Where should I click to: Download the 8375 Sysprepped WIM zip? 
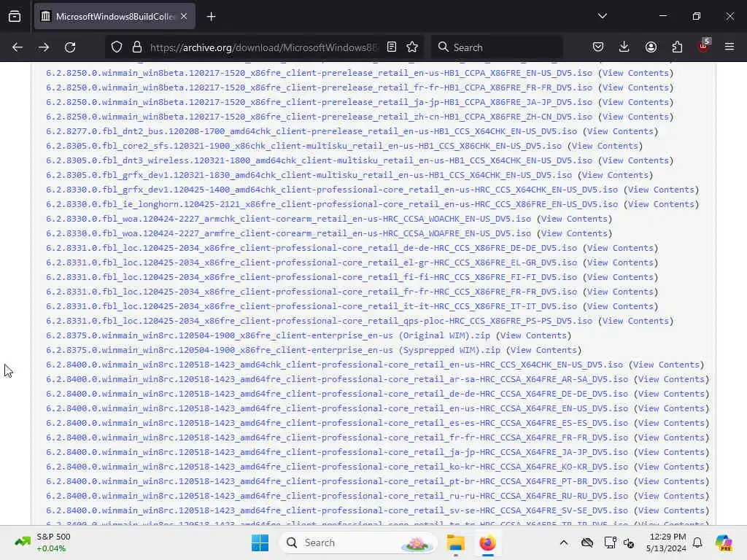[273, 350]
